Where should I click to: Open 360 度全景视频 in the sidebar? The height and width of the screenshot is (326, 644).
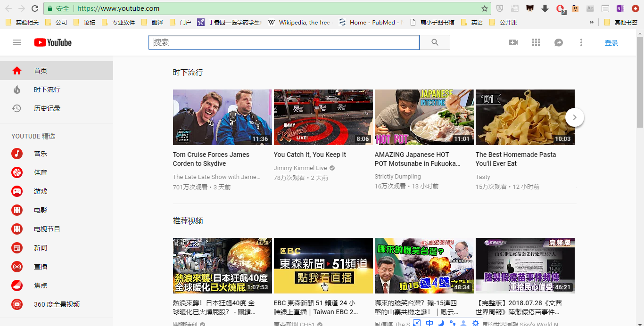click(57, 304)
